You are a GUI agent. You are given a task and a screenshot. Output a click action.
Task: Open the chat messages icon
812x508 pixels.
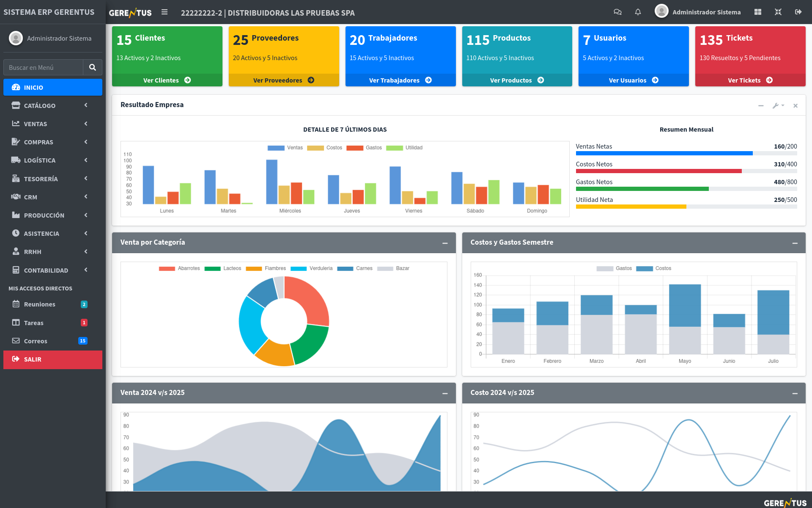[x=617, y=12]
